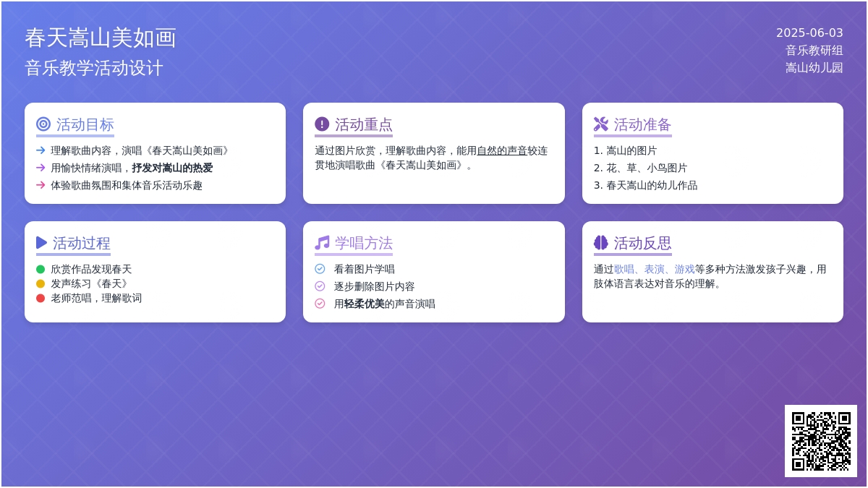
Task: Click the text 理解歌曲内容，演唱《春天嵩山美如画》
Action: click(142, 150)
